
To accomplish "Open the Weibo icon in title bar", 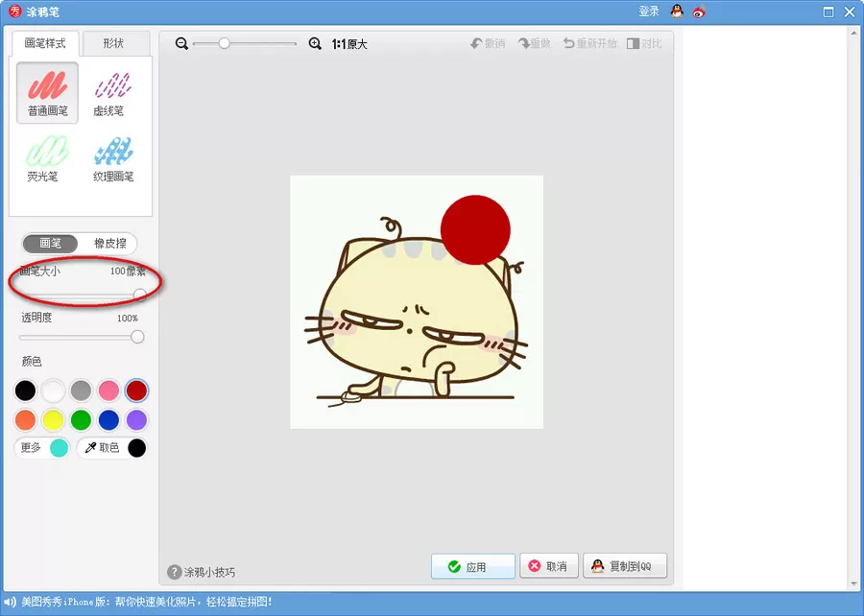I will (699, 11).
